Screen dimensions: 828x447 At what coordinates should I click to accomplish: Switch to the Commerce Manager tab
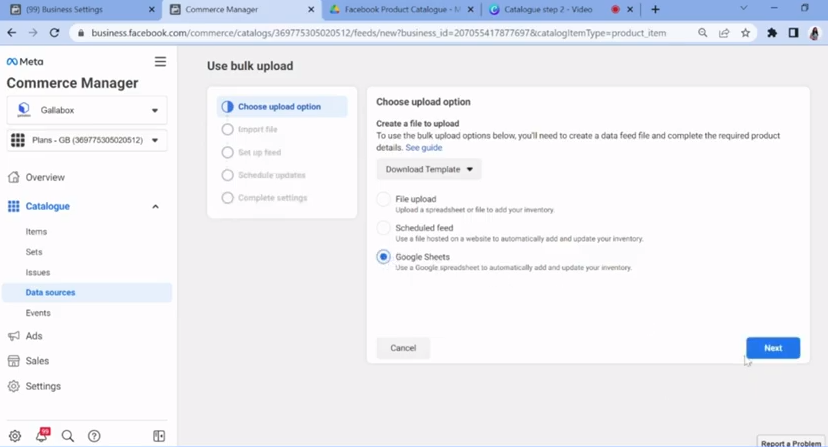tap(222, 10)
